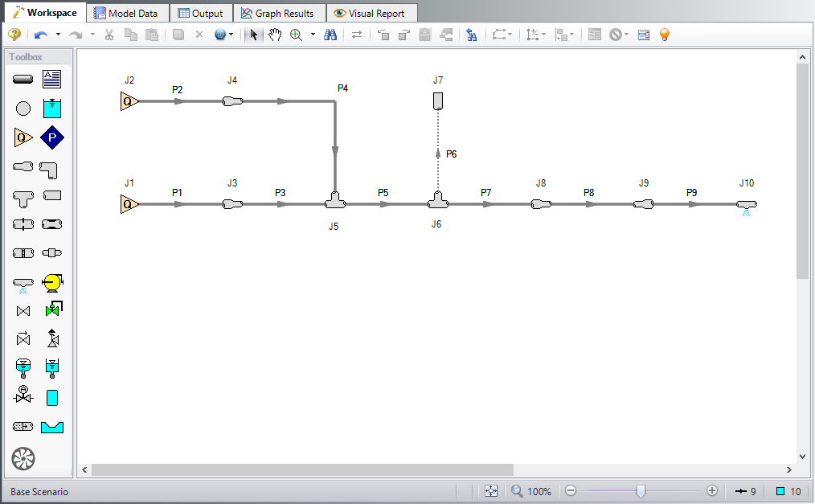Image resolution: width=815 pixels, height=504 pixels.
Task: Click the horizontal scrollbar right arrow
Action: pos(790,469)
